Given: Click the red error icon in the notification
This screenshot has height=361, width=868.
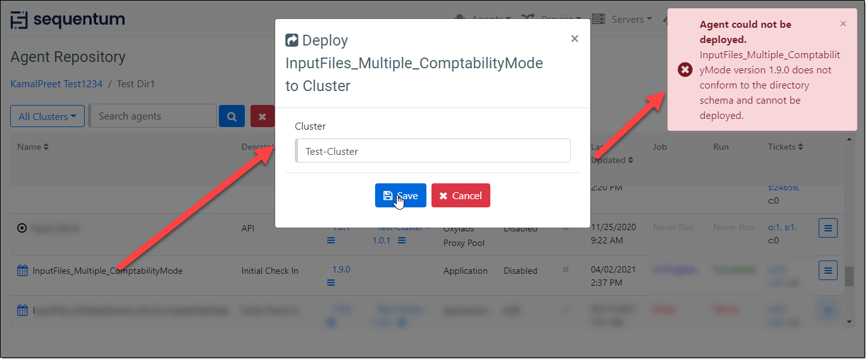Looking at the screenshot, I should point(685,70).
